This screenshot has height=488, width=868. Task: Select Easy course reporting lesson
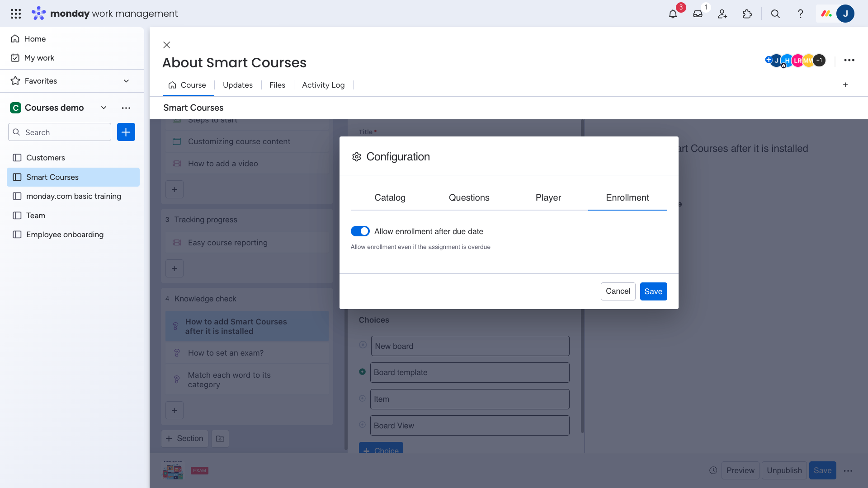pos(247,243)
